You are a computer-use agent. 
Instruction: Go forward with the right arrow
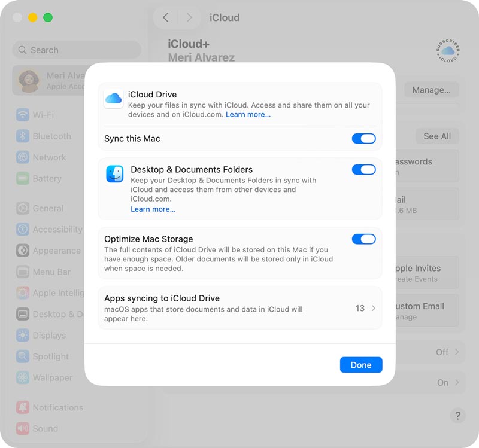(x=189, y=17)
